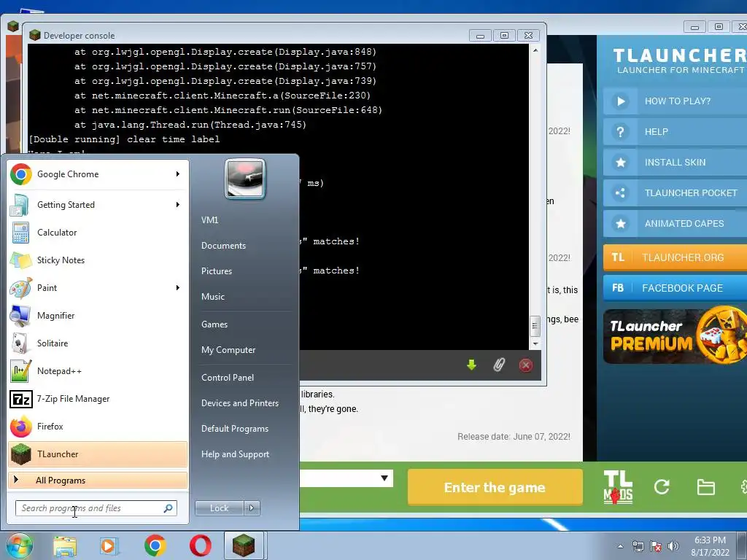Open Games from Start menu
Viewport: 747px width, 560px height.
pyautogui.click(x=214, y=324)
